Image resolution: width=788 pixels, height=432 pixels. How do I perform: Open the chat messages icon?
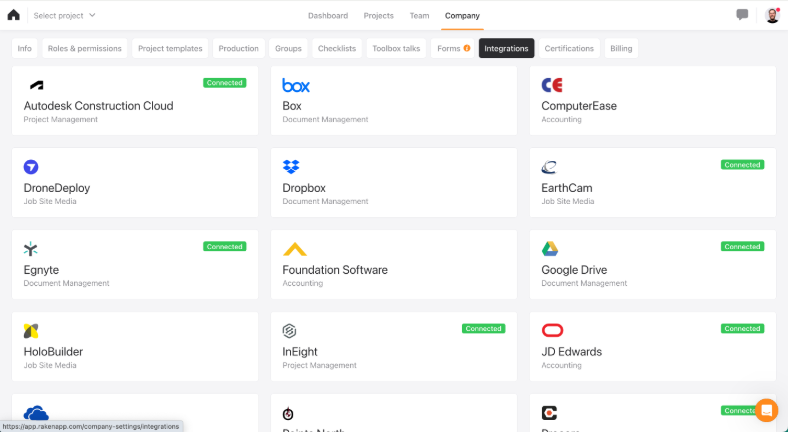coord(742,15)
